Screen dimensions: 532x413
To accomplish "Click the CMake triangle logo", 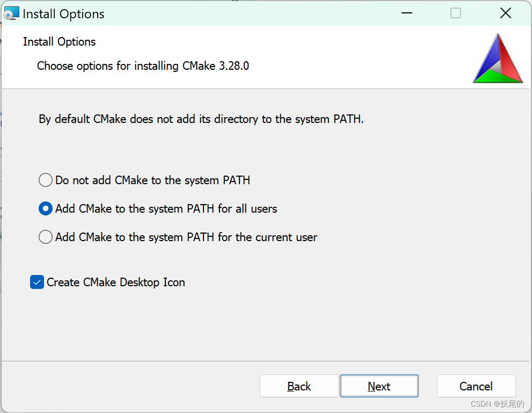I will pyautogui.click(x=498, y=59).
